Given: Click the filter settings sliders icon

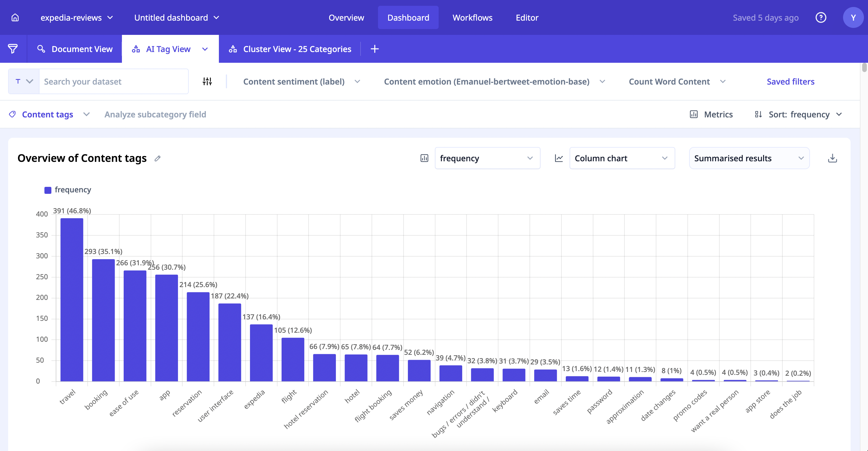Looking at the screenshot, I should (207, 81).
